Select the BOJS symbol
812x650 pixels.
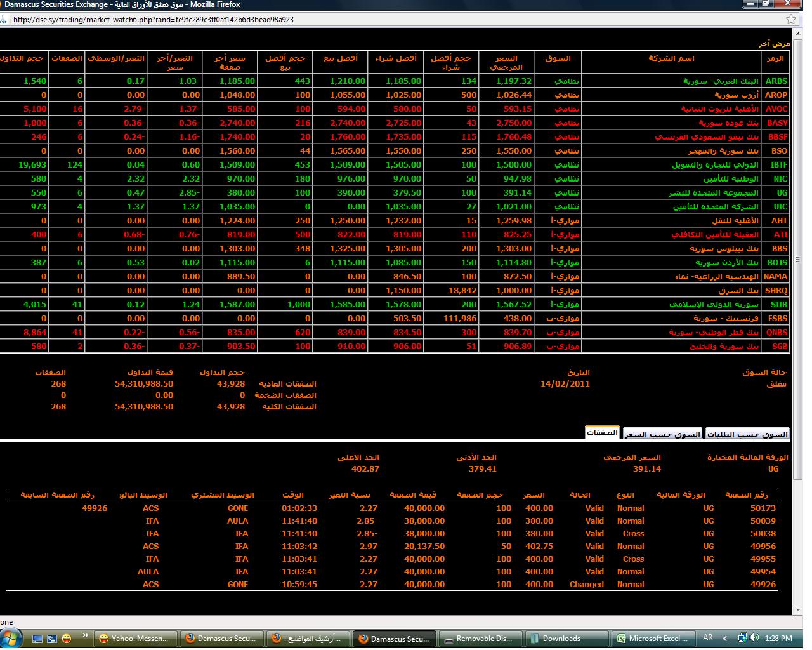point(777,263)
